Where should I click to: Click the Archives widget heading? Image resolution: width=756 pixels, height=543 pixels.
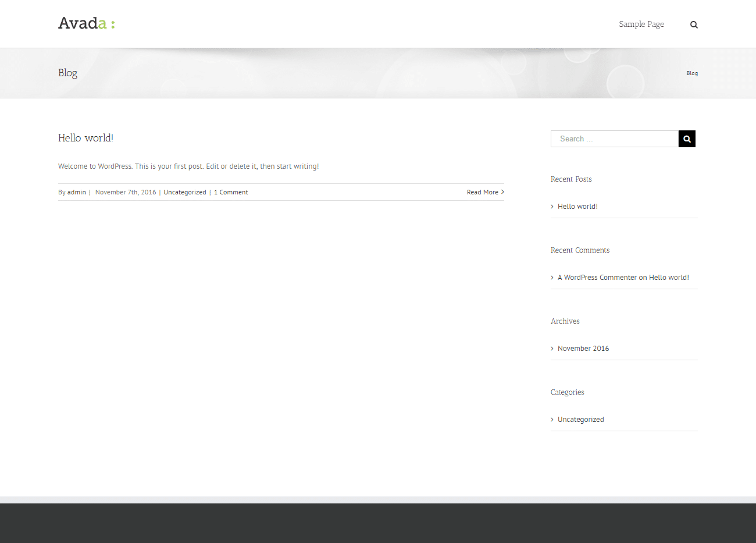coord(565,321)
